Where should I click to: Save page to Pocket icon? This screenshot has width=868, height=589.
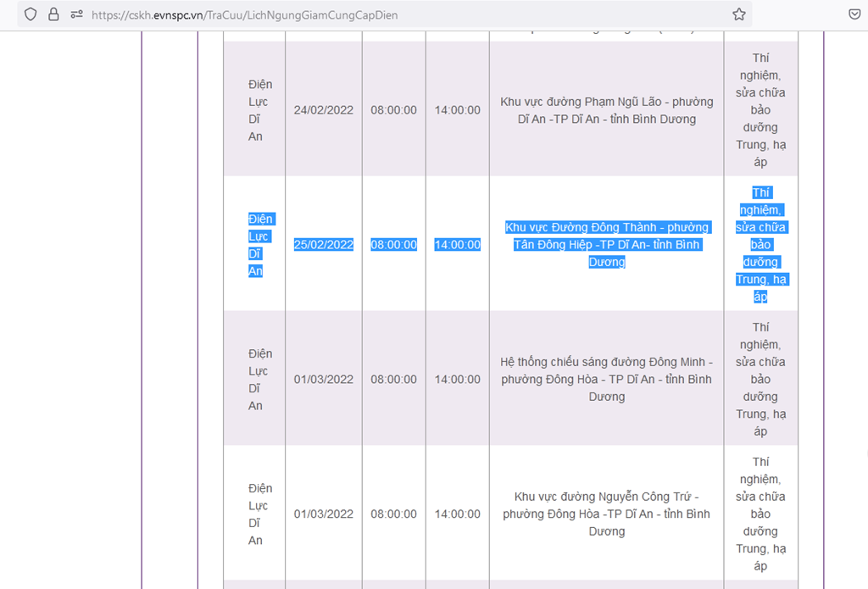pyautogui.click(x=854, y=14)
